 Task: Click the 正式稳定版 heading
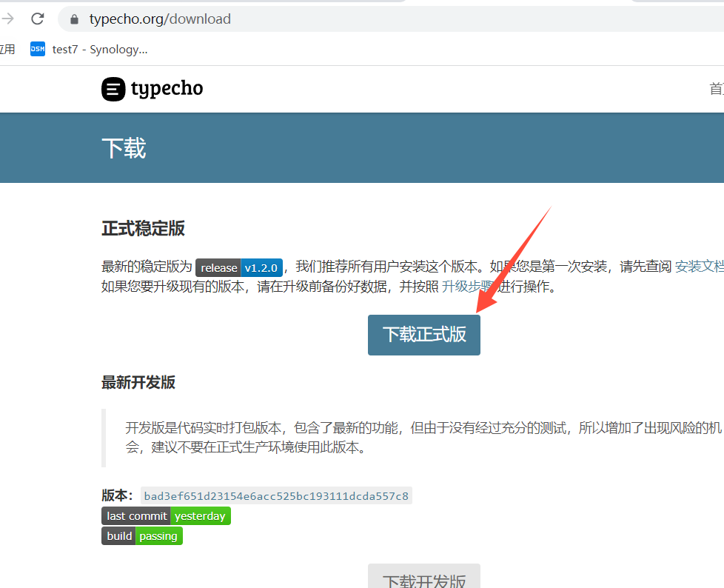[x=143, y=229]
